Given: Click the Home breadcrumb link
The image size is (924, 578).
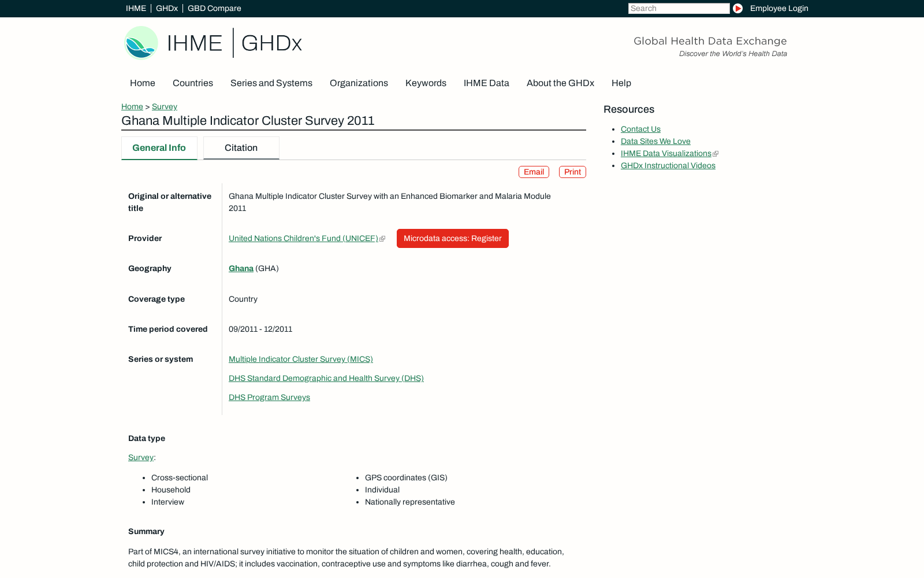Looking at the screenshot, I should click(132, 106).
